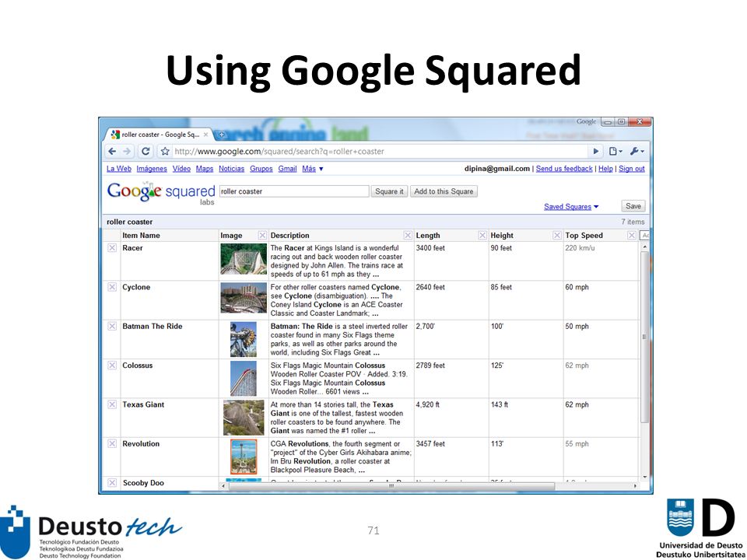747x560 pixels.
Task: Delete the Height column
Action: click(x=556, y=235)
